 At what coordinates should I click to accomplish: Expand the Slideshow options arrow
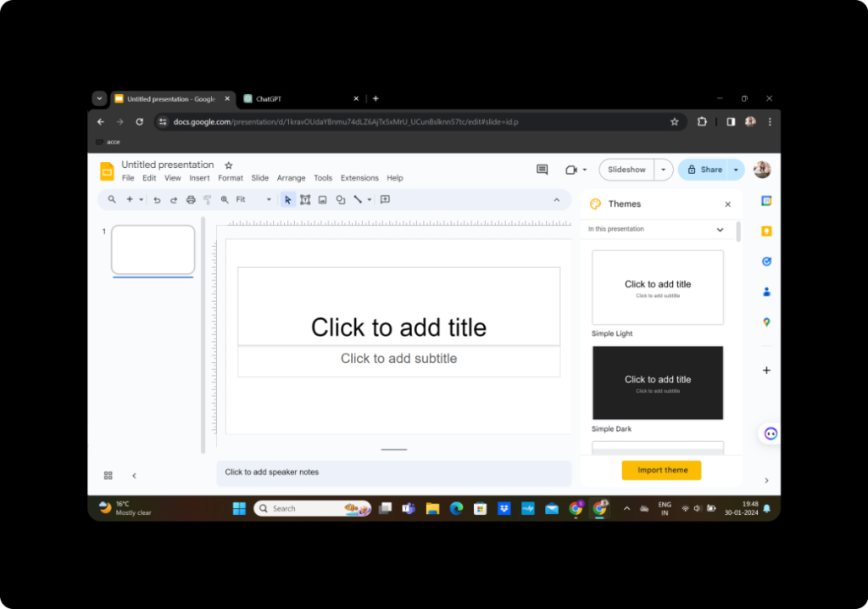click(663, 170)
